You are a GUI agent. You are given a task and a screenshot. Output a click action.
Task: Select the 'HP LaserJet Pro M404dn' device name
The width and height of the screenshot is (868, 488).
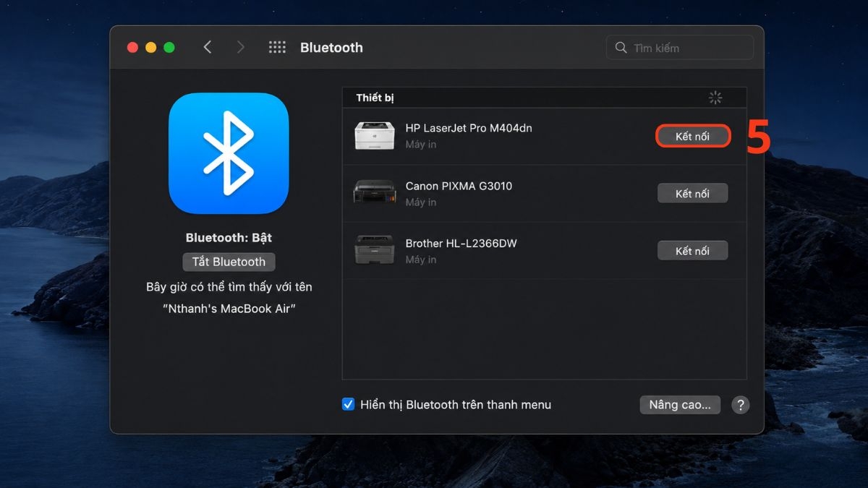tap(469, 128)
